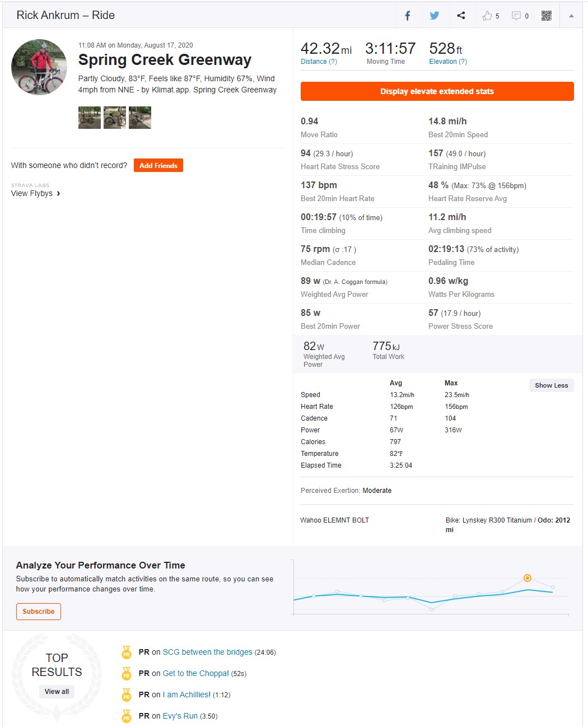The image size is (588, 727).
Task: Give kudos with the thumbs-up icon
Action: click(x=487, y=16)
